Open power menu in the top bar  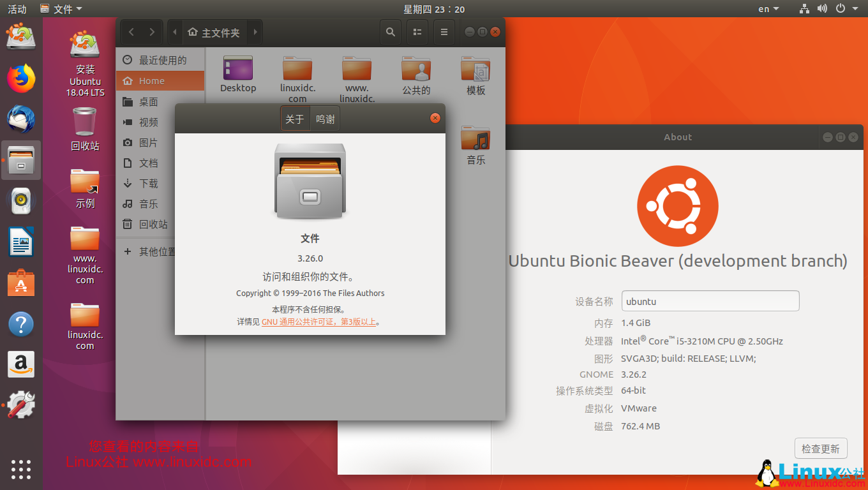click(847, 9)
